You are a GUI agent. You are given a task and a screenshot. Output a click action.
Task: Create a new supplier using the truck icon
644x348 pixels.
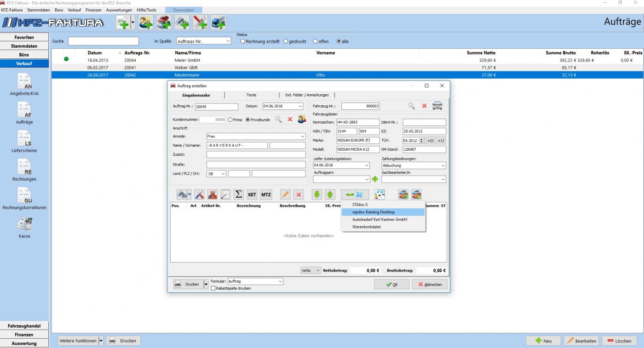click(218, 22)
